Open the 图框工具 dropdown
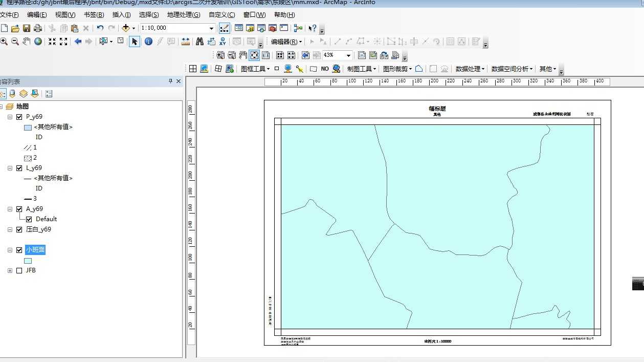This screenshot has width=644, height=362. 255,69
